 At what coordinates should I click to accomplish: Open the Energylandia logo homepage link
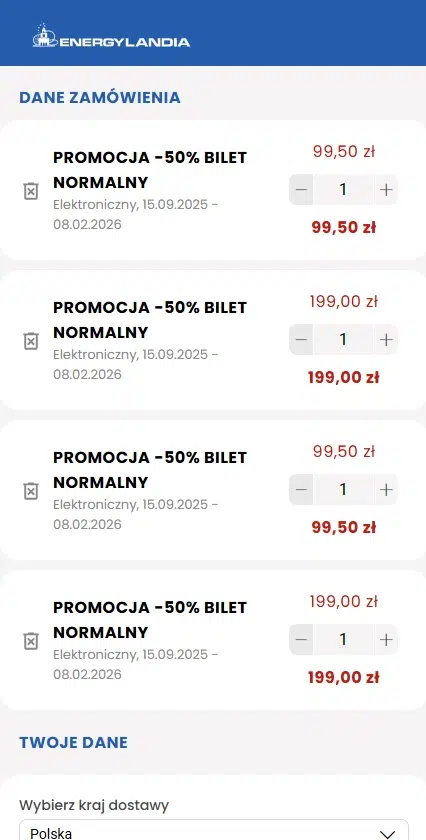111,36
